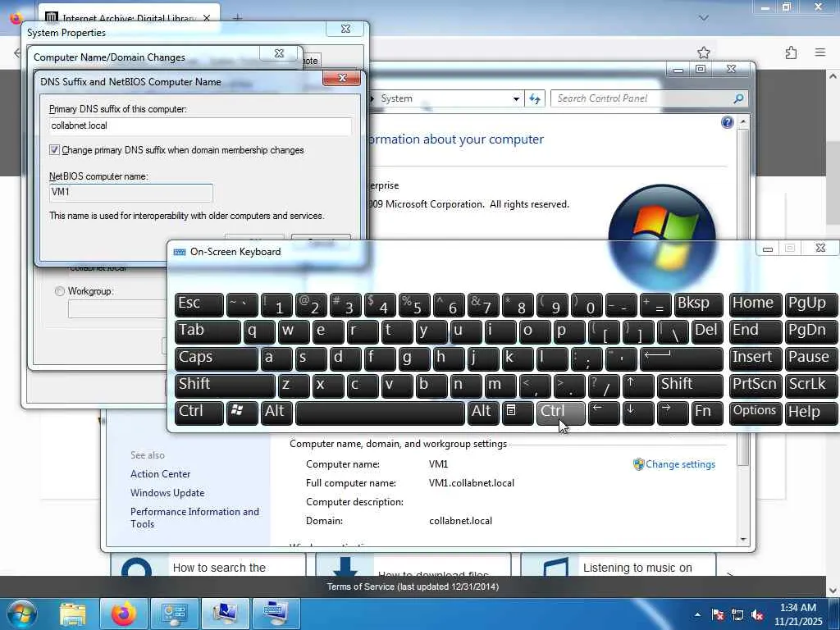Open Firefox extensions puzzle icon
Image resolution: width=840 pixels, height=630 pixels.
791,52
